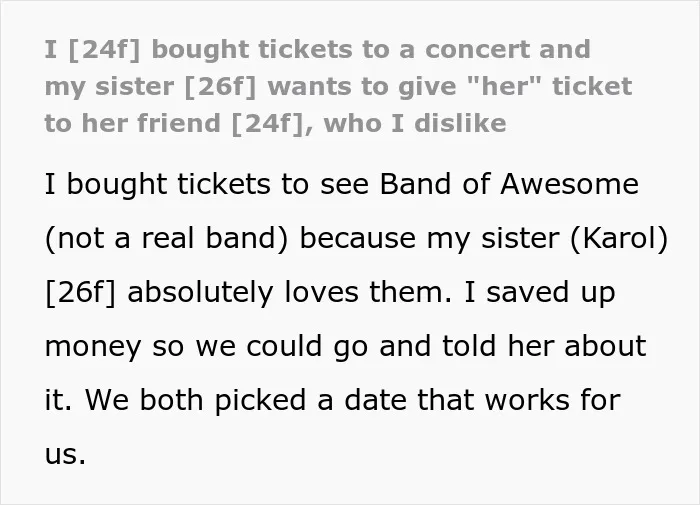Click the word "money" in the paragraph
This screenshot has height=505, width=700.
[93, 347]
